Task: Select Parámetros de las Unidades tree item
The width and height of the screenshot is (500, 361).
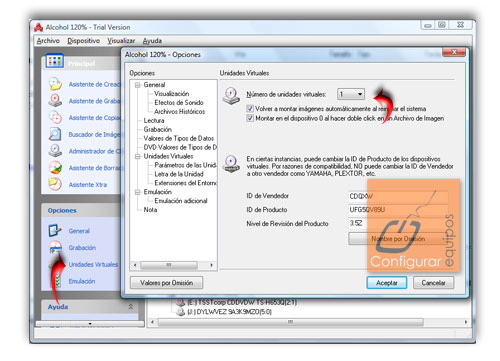Action: [x=185, y=165]
